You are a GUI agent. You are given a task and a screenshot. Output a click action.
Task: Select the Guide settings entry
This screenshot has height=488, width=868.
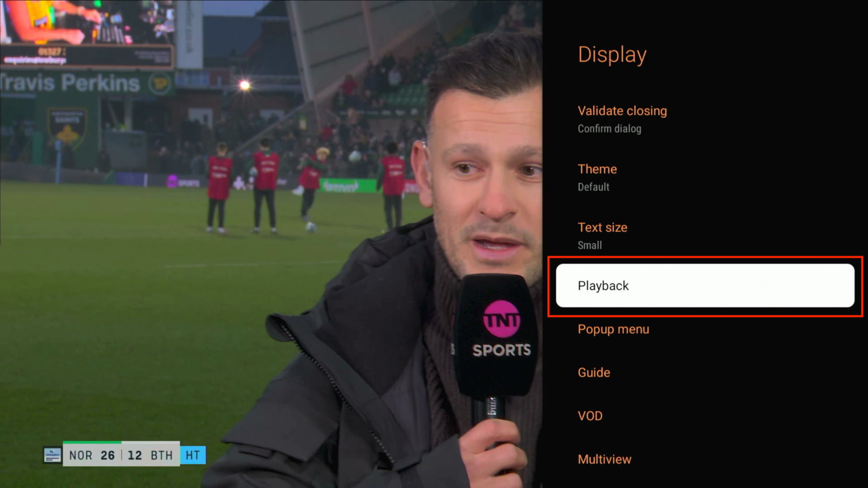click(x=594, y=373)
